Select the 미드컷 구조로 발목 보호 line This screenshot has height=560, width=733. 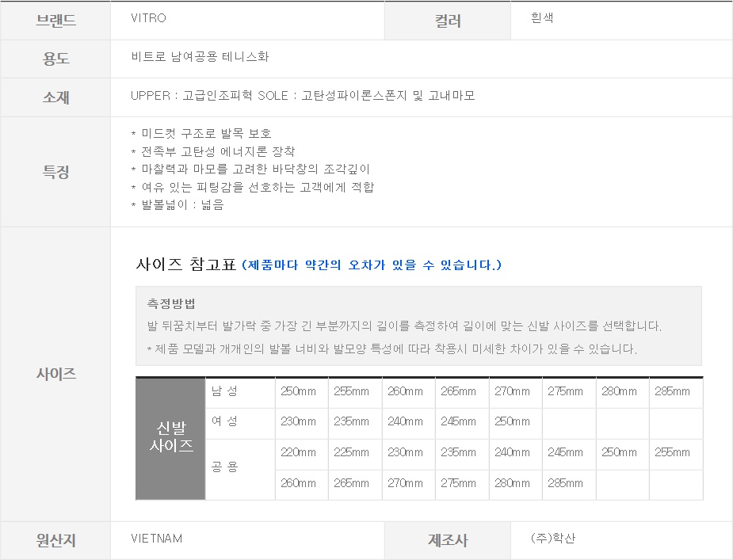206,133
